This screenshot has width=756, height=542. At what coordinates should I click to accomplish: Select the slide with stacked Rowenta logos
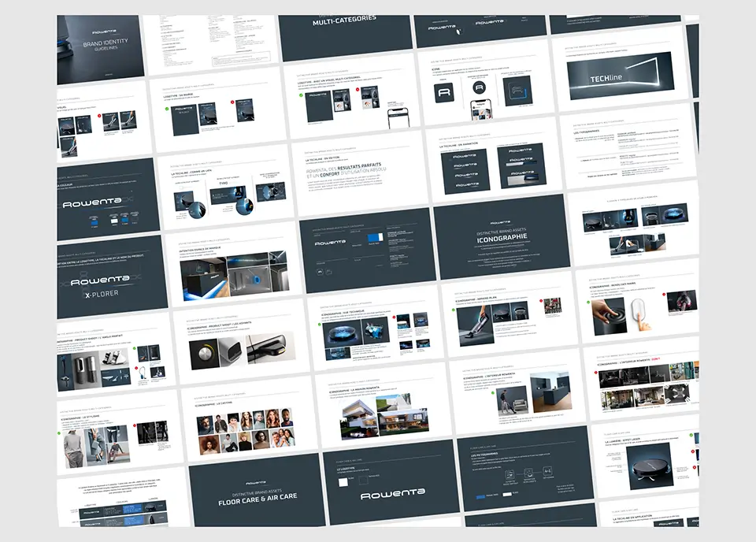click(495, 161)
